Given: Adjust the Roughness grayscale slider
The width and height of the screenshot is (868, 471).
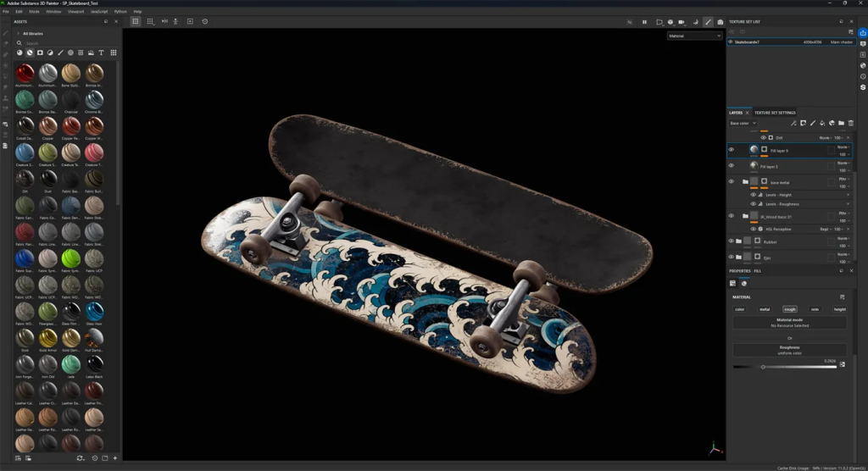Looking at the screenshot, I should (x=784, y=367).
